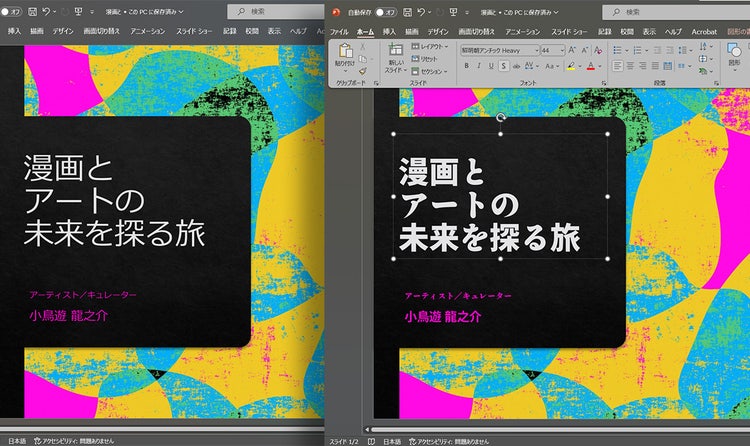Click the Strikethrough icon
The width and height of the screenshot is (750, 446).
point(516,66)
